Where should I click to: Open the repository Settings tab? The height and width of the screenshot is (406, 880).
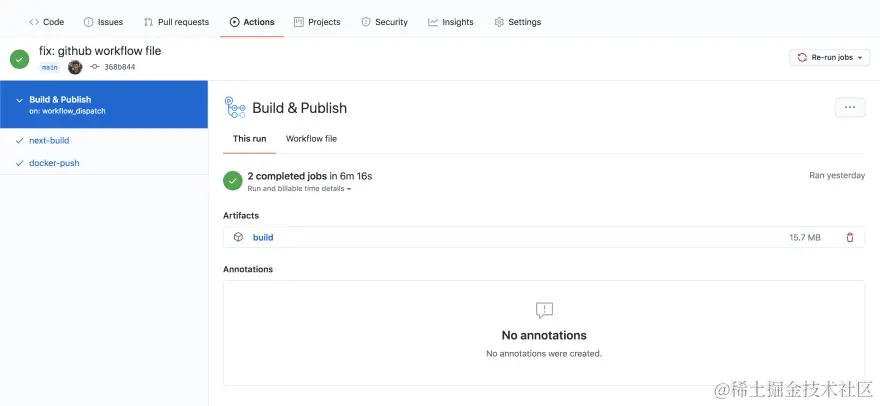517,22
